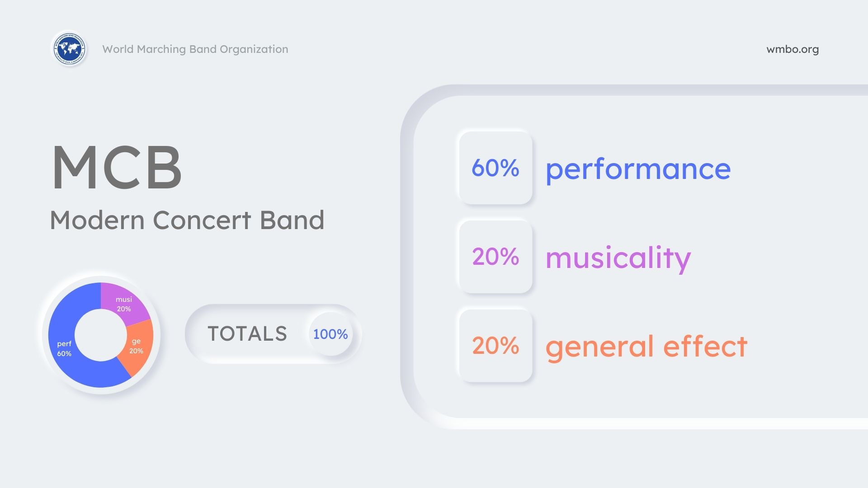Image resolution: width=868 pixels, height=488 pixels.
Task: Click the World Marching Band Organization title text
Action: click(195, 49)
